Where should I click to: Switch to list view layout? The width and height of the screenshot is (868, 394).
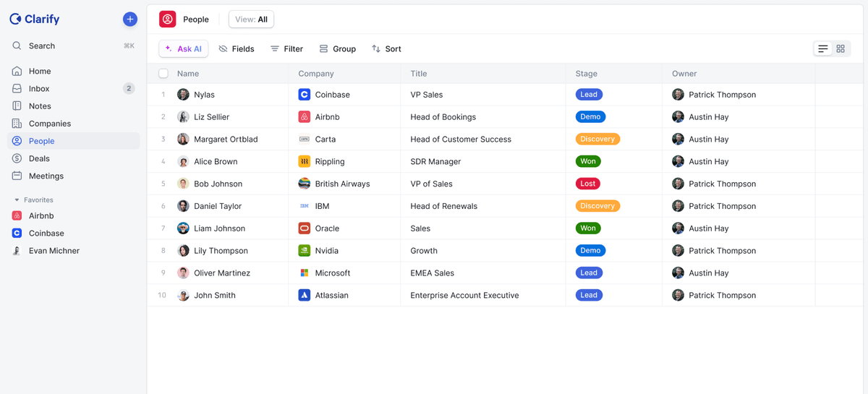pyautogui.click(x=822, y=49)
